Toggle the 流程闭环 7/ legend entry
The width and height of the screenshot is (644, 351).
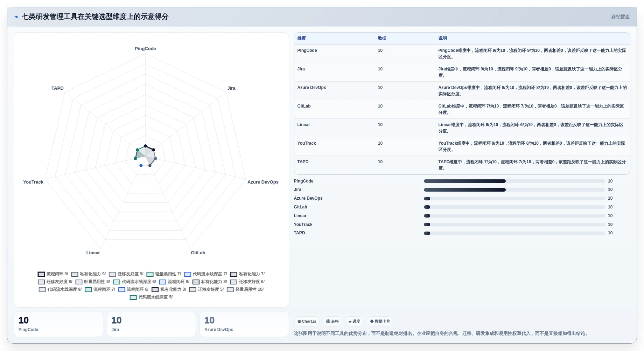[x=100, y=289]
